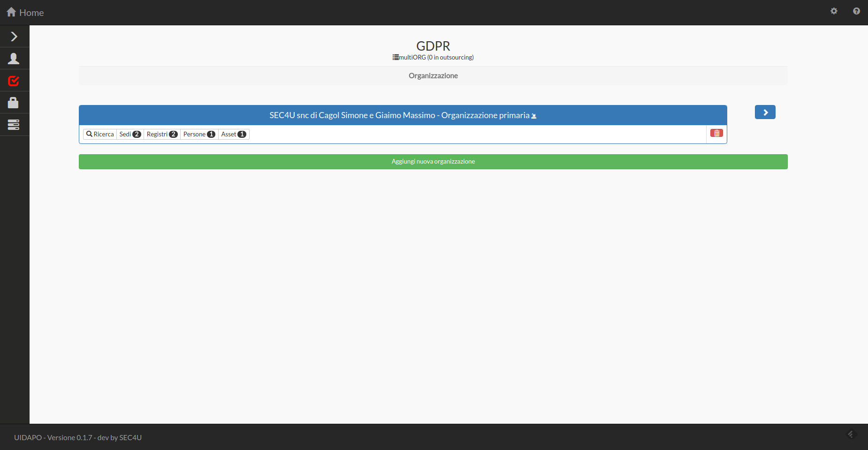
Task: Click UIDAPO version footer text
Action: pos(78,437)
